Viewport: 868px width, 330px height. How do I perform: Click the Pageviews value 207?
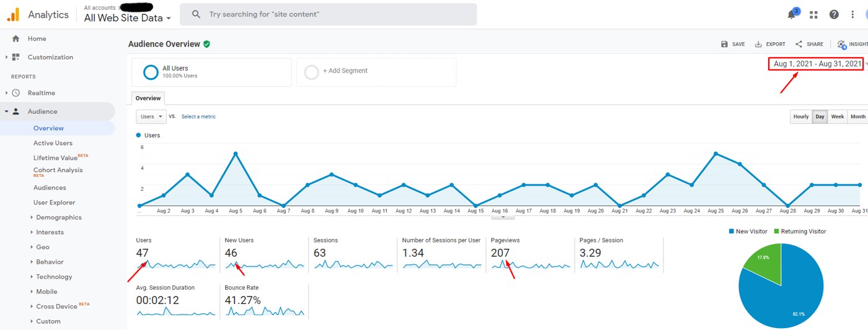pyautogui.click(x=500, y=253)
